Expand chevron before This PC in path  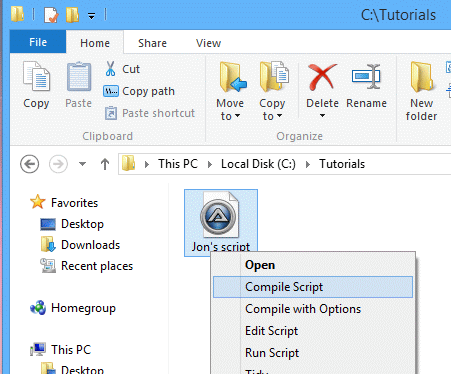tap(147, 164)
